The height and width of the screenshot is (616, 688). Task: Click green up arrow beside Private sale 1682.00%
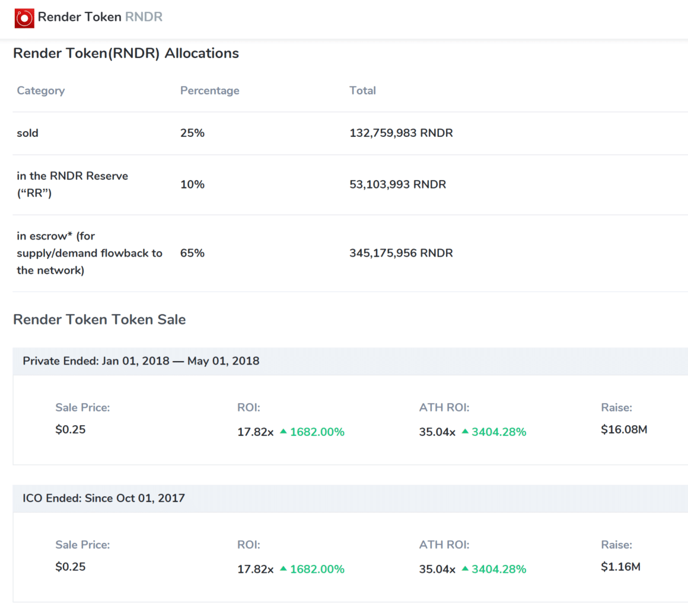coord(284,432)
